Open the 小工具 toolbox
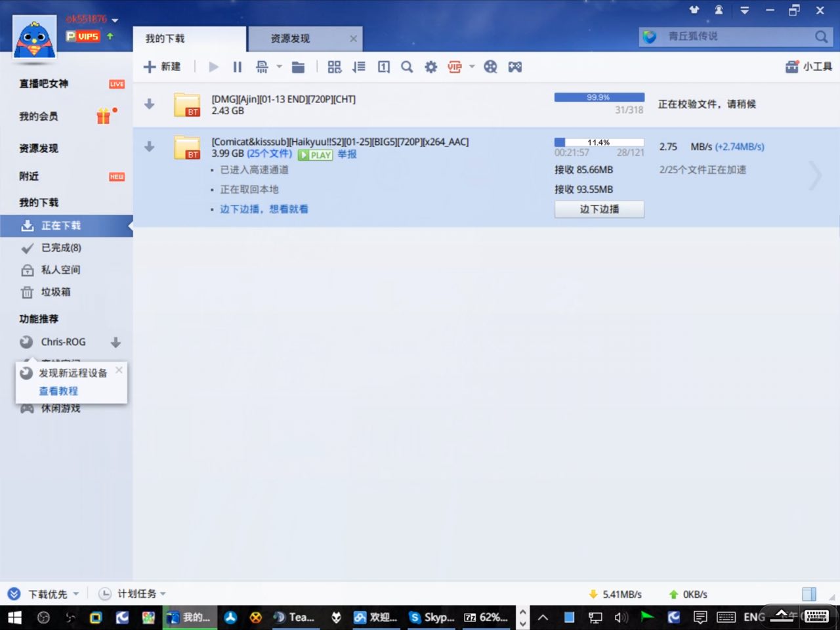 click(808, 67)
